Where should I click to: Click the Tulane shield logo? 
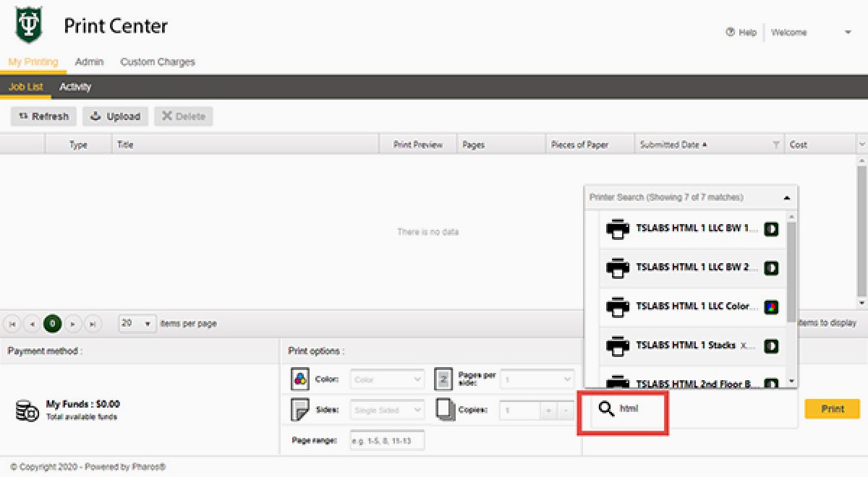tap(29, 26)
